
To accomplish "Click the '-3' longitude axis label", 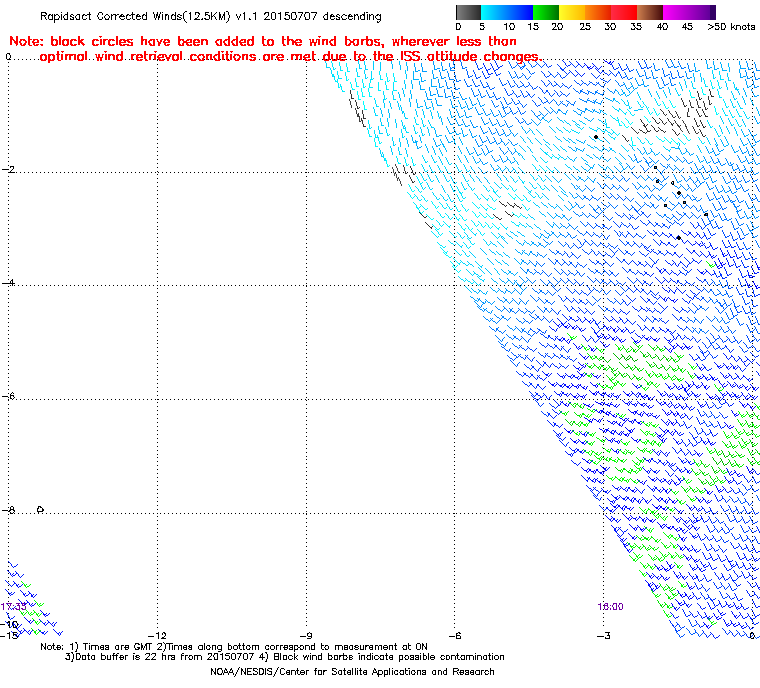I will pos(603,636).
